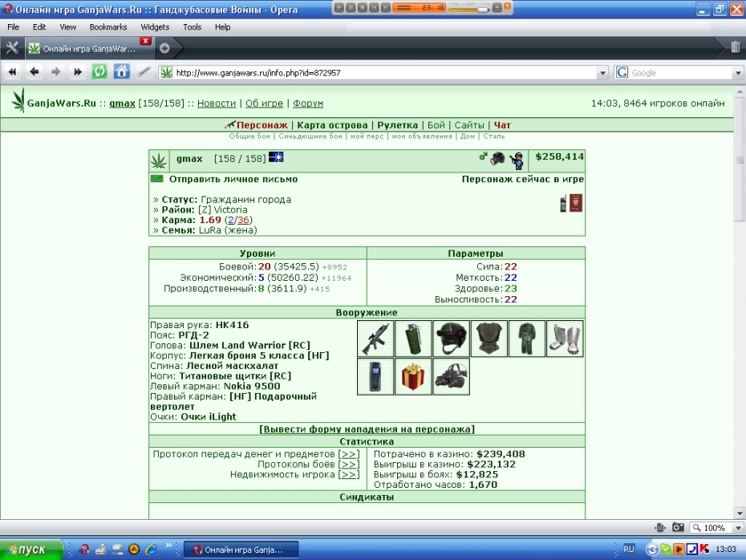
Task: Adjust the media player volume slider
Action: pyautogui.click(x=468, y=9)
